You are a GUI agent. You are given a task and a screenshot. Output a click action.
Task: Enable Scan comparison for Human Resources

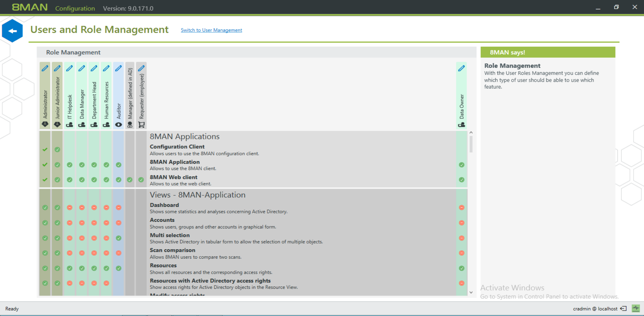point(106,253)
